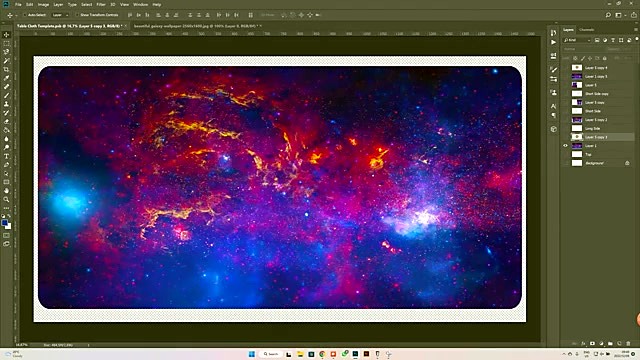The image size is (640, 360).
Task: Open the Character panel icon
Action: click(553, 106)
